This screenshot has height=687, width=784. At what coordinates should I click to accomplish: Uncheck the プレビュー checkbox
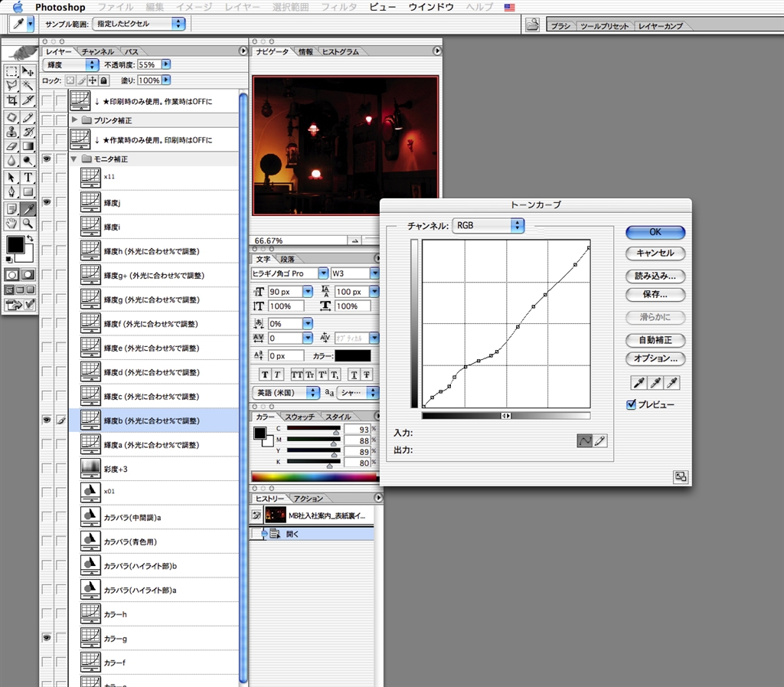[632, 404]
